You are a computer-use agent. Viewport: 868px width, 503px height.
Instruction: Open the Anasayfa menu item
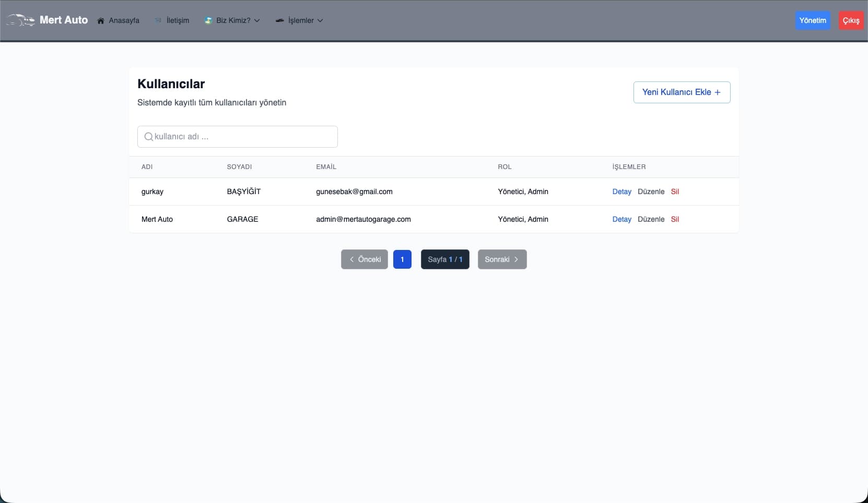coord(124,21)
